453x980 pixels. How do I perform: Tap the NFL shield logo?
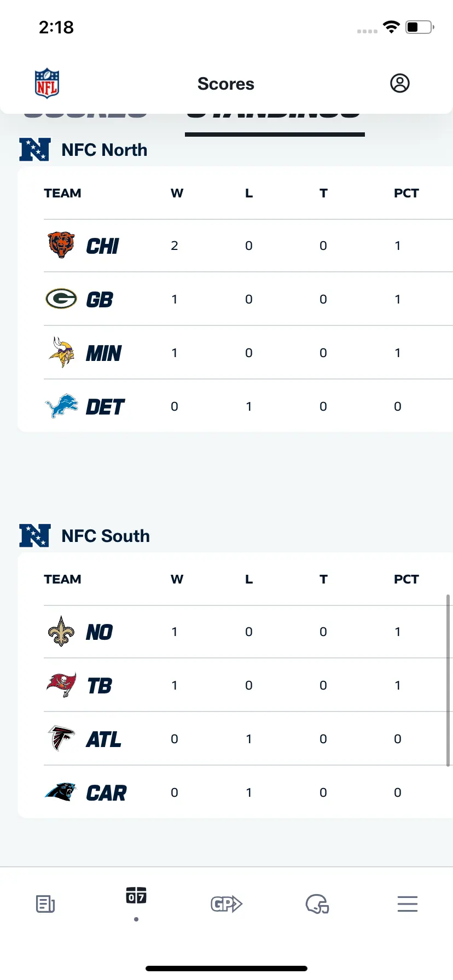(47, 83)
